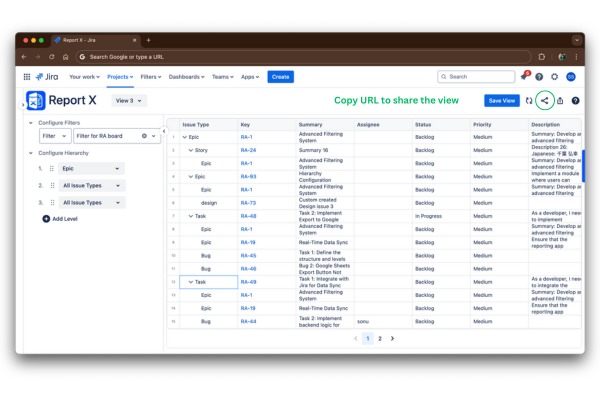This screenshot has width=600, height=400.
Task: Open a new browser tab
Action: 148,40
